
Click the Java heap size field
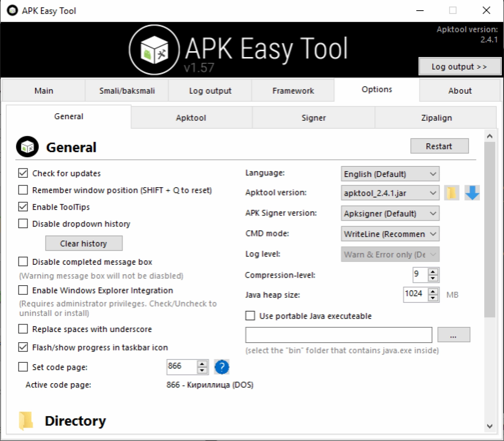pyautogui.click(x=416, y=294)
